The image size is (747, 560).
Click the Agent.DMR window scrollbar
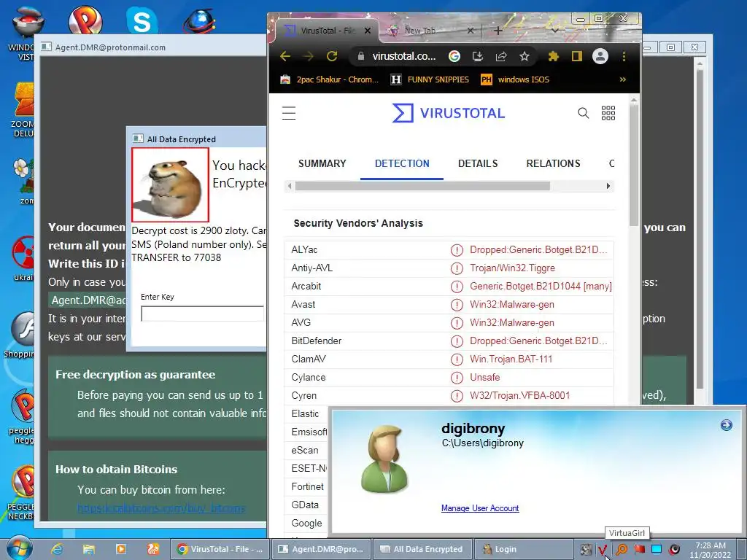(x=700, y=228)
